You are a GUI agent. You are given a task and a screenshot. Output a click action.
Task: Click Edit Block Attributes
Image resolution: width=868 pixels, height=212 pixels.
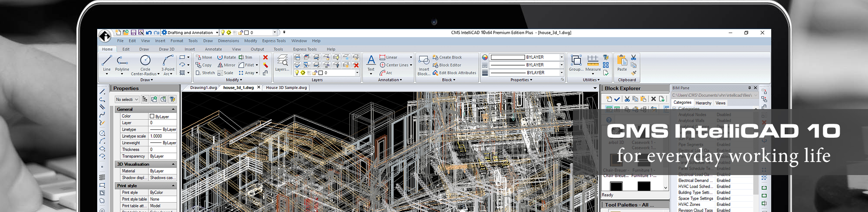(454, 73)
